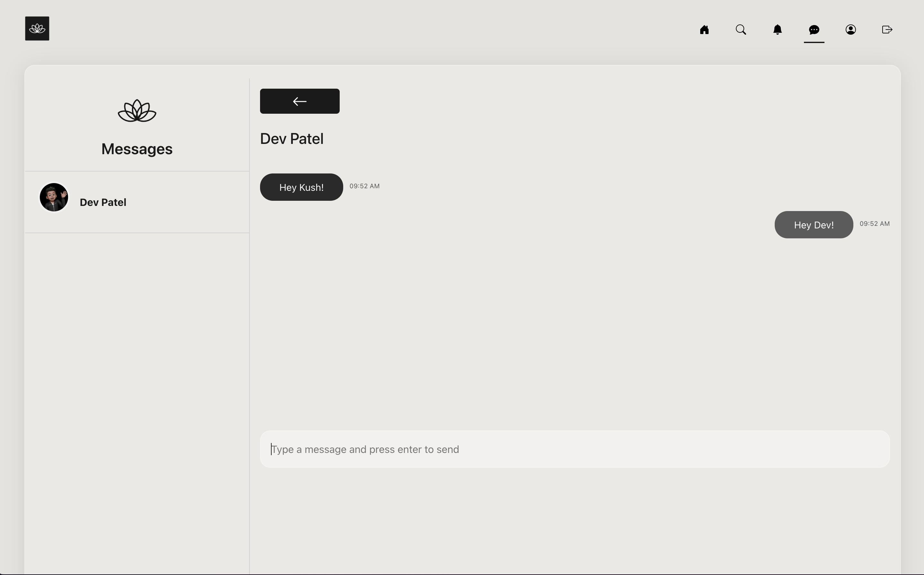Open the profile user icon
The image size is (924, 575).
pos(850,30)
